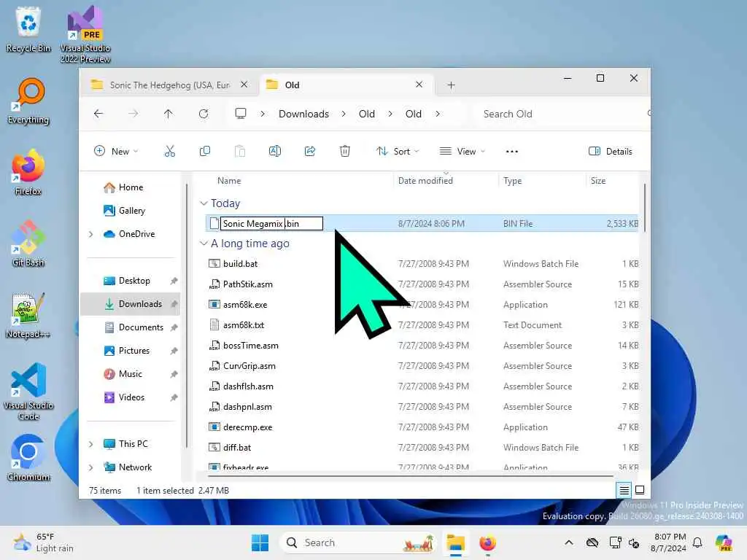Viewport: 747px width, 560px height.
Task: Open Windows Start menu
Action: [260, 542]
